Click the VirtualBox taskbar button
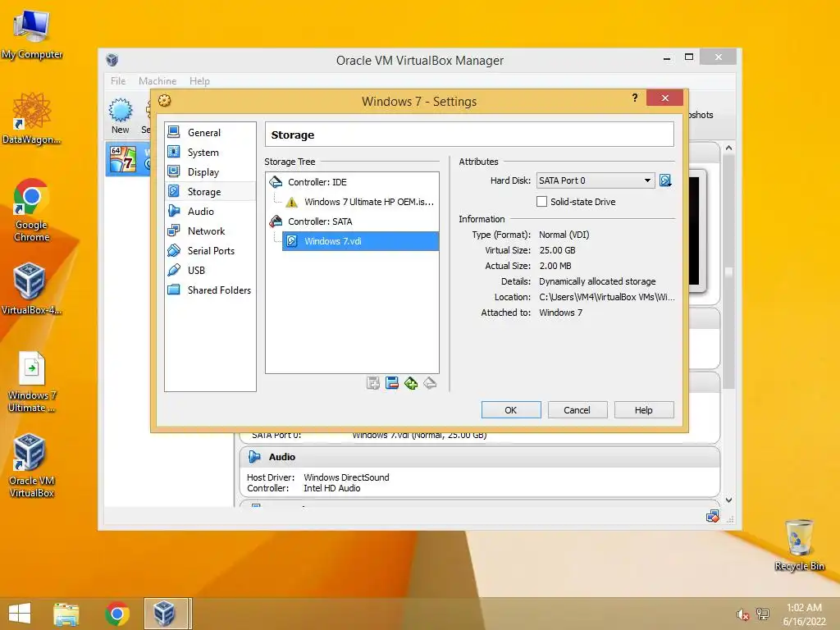This screenshot has width=840, height=630. 167,614
